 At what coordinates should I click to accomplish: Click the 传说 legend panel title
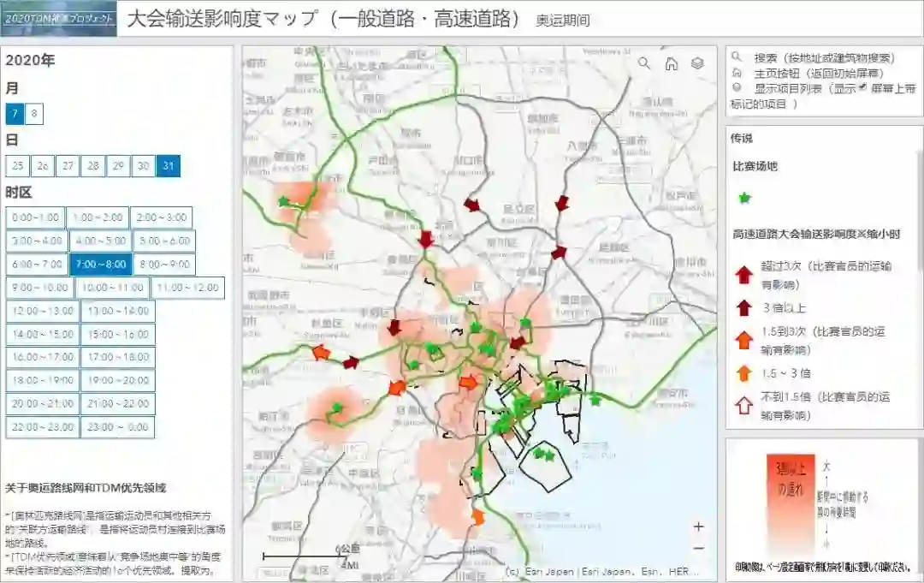pyautogui.click(x=742, y=138)
